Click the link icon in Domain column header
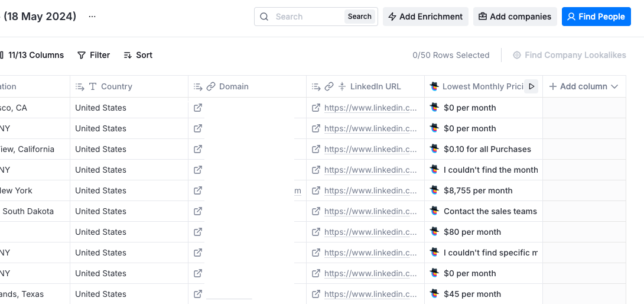The image size is (644, 304). [x=211, y=86]
